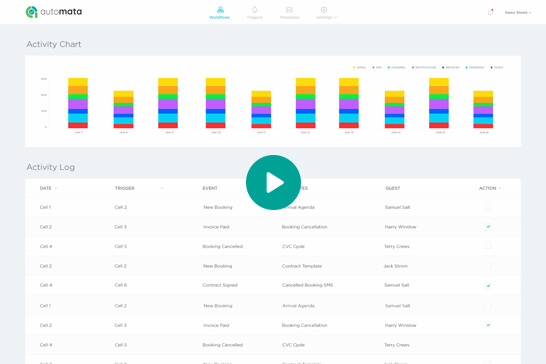Image resolution: width=546 pixels, height=364 pixels.
Task: Sort by the DATE column arrow
Action: point(56,188)
